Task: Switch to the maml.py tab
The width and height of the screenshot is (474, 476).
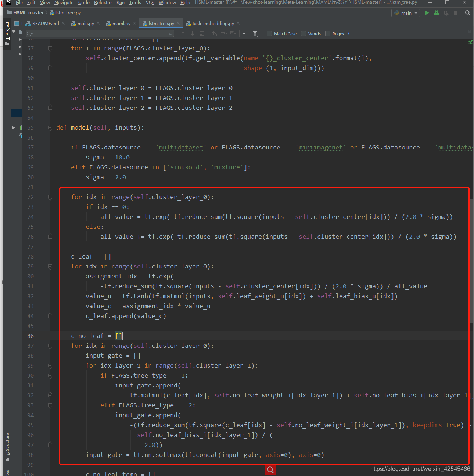Action: pos(121,23)
